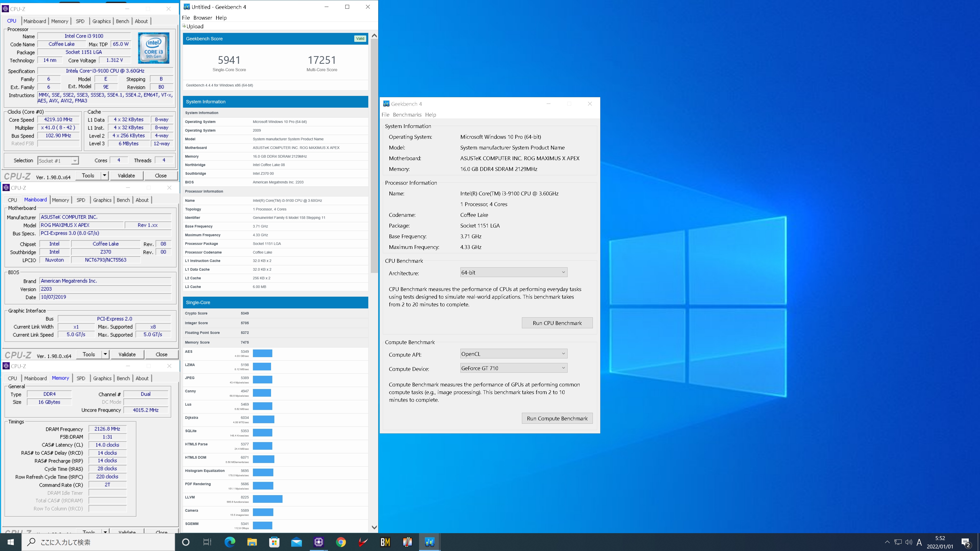This screenshot has width=980, height=551.
Task: Open Graphics tab in top CPU-Z window
Action: click(x=102, y=21)
